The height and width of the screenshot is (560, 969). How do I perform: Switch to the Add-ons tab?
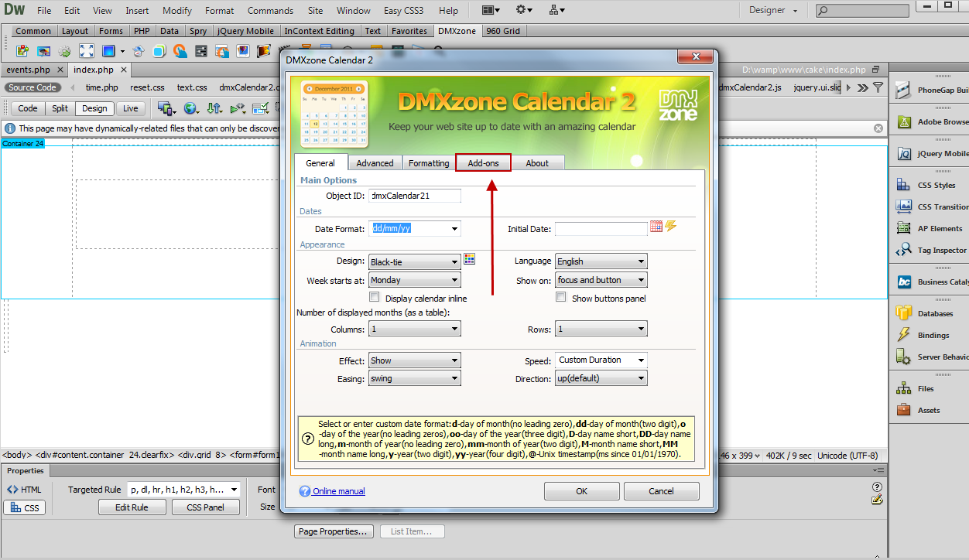pyautogui.click(x=483, y=163)
